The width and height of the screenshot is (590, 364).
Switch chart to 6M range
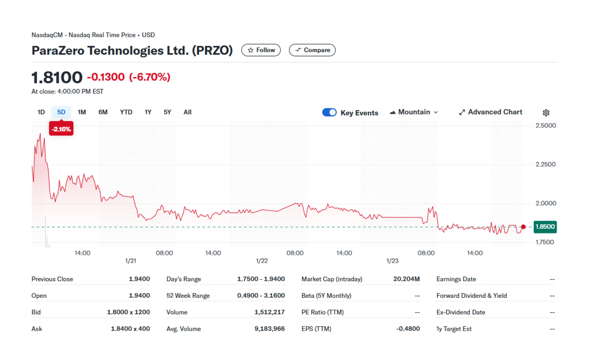click(103, 112)
